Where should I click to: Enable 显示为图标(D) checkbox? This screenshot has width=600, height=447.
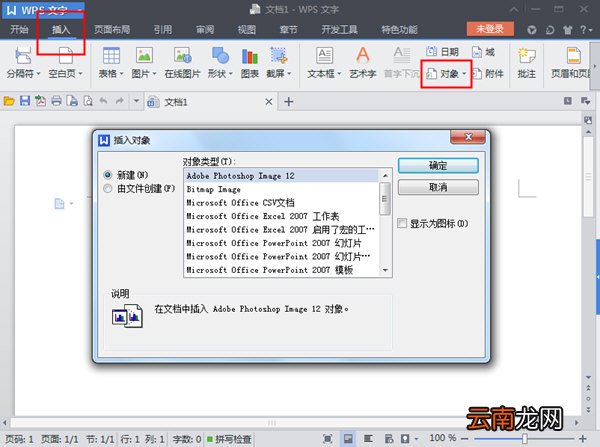click(402, 223)
